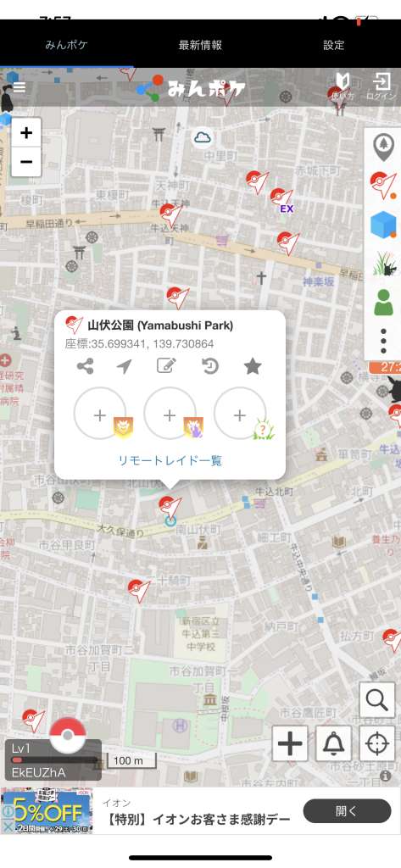
Task: Open the 5%OFF ad thumbnail
Action: point(47,811)
